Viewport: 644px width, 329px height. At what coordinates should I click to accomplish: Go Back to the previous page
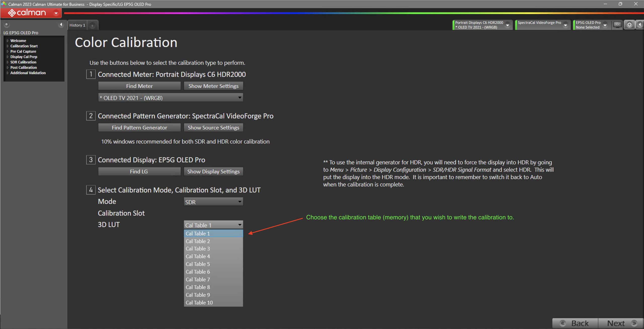575,323
